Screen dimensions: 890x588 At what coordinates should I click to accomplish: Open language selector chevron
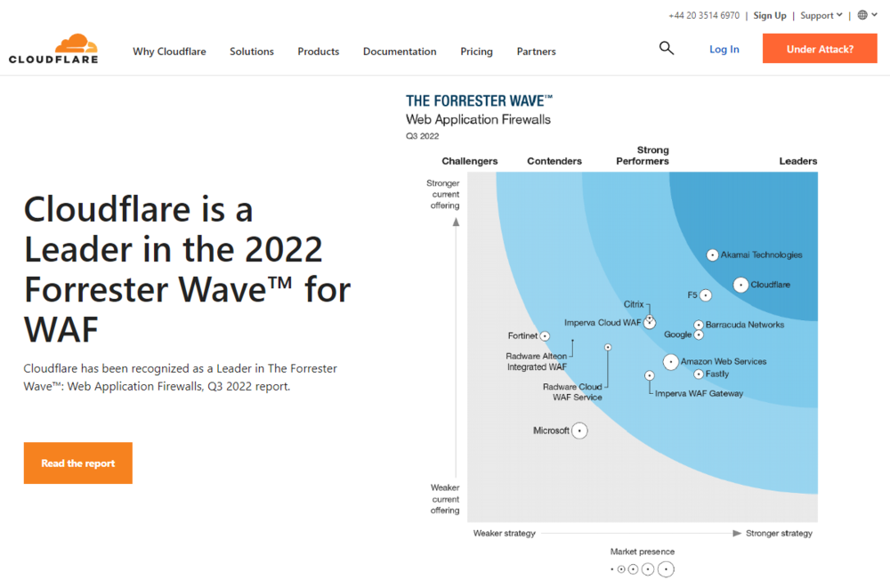click(x=875, y=15)
